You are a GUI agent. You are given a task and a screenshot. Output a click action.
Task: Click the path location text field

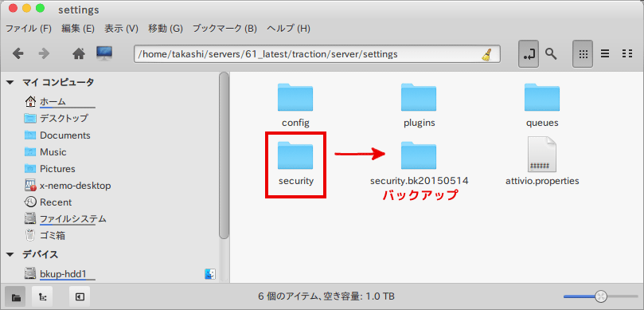tap(317, 54)
